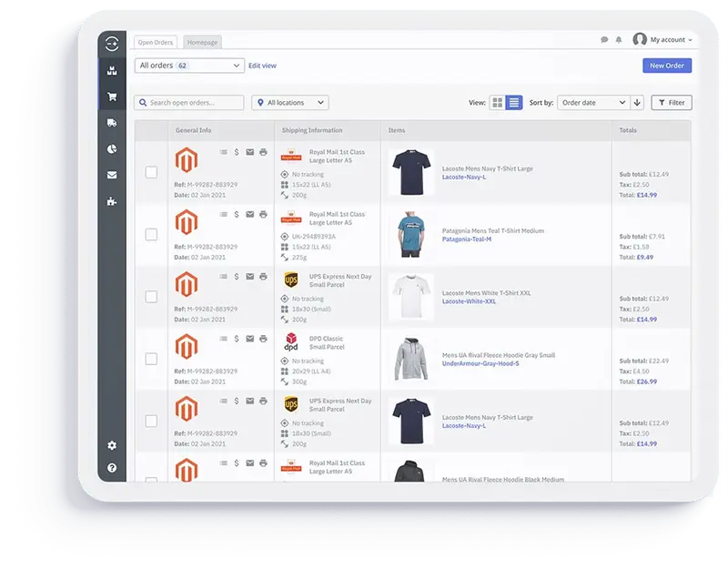Viewport: 728px width, 570px height.
Task: Tick the checkbox for Patagonia Teal order
Action: click(151, 234)
